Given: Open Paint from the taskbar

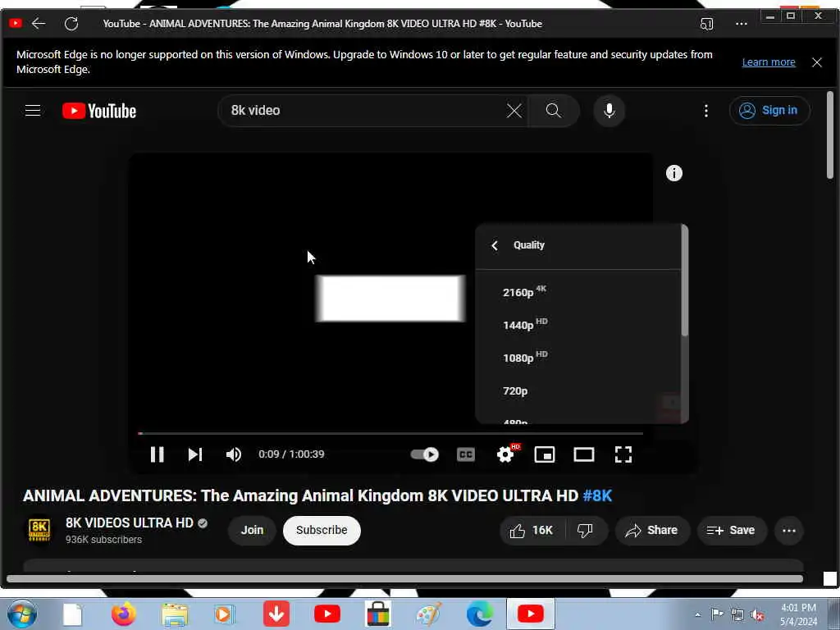Looking at the screenshot, I should 428,614.
